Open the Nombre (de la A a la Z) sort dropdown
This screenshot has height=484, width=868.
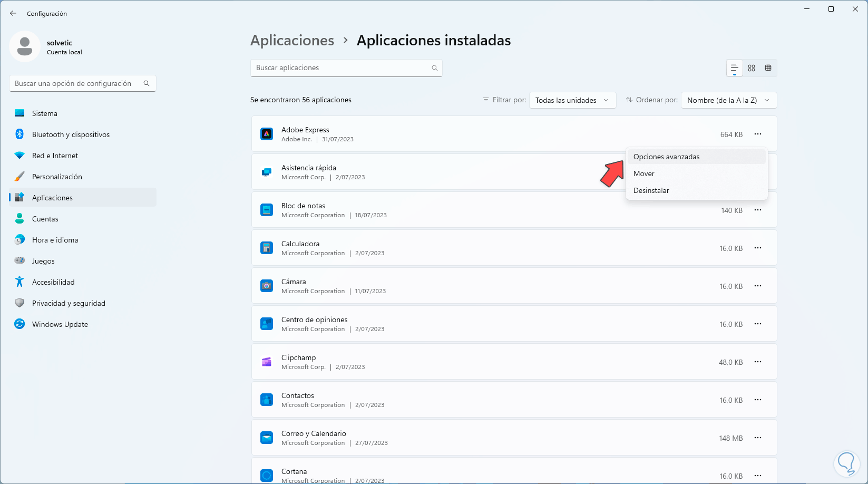(729, 100)
